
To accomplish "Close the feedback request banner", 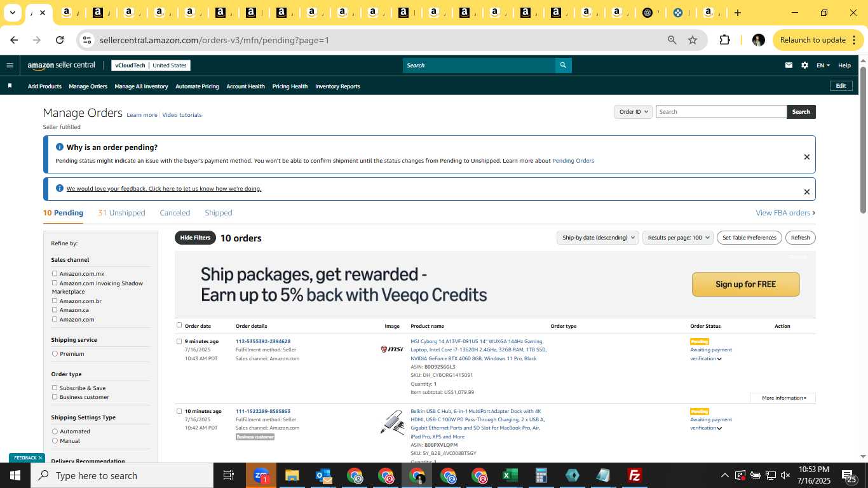I will tap(807, 192).
